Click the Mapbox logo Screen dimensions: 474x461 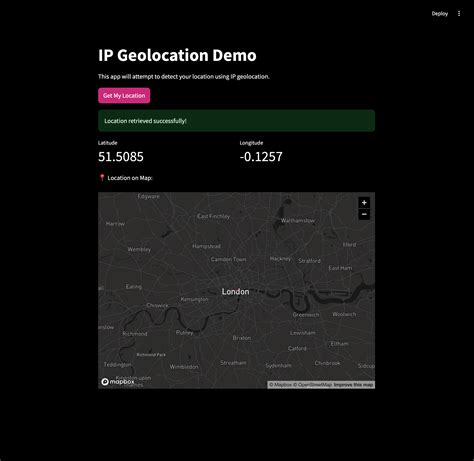tap(118, 382)
